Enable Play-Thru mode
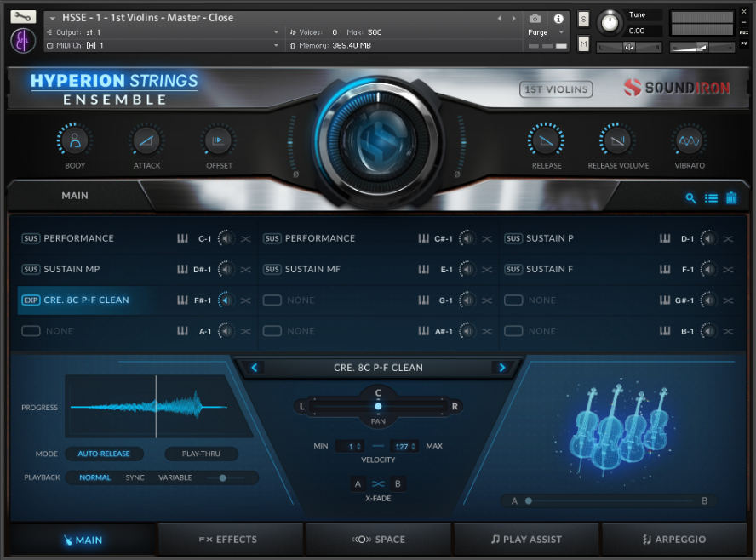 (202, 454)
